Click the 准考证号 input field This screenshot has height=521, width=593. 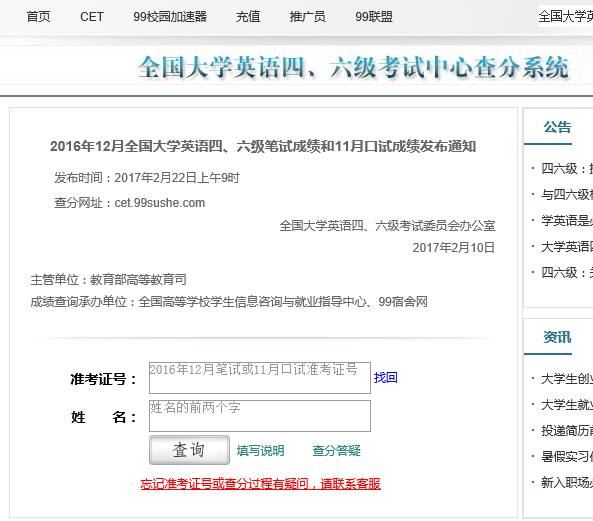tap(260, 378)
